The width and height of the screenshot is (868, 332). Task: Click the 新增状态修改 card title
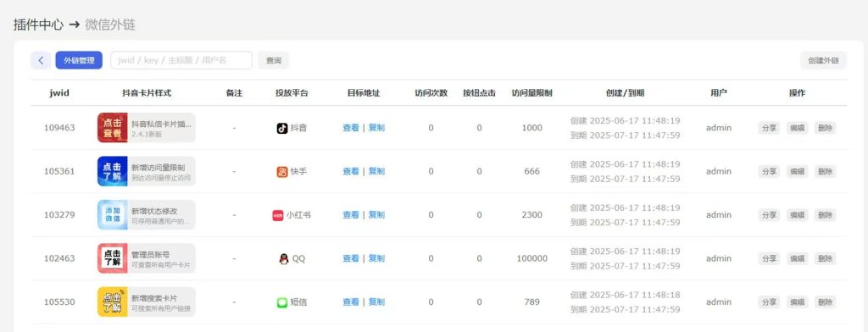(x=154, y=211)
